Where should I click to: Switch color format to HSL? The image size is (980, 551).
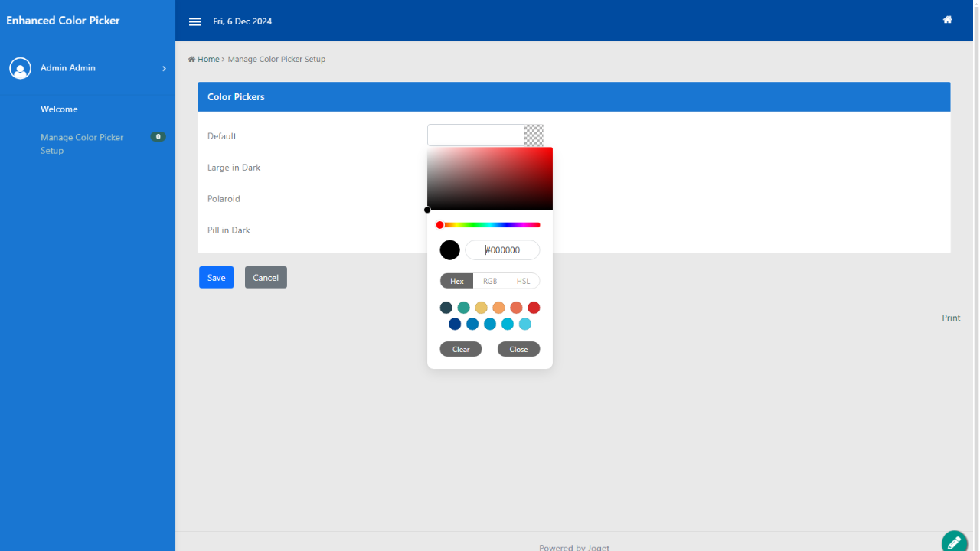pos(523,281)
